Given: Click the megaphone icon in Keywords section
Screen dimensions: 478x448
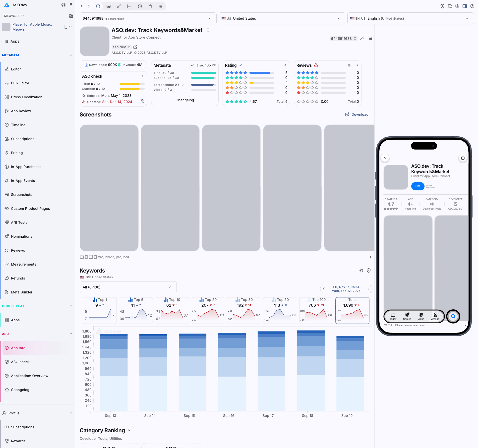Looking at the screenshot, I should pyautogui.click(x=361, y=271).
